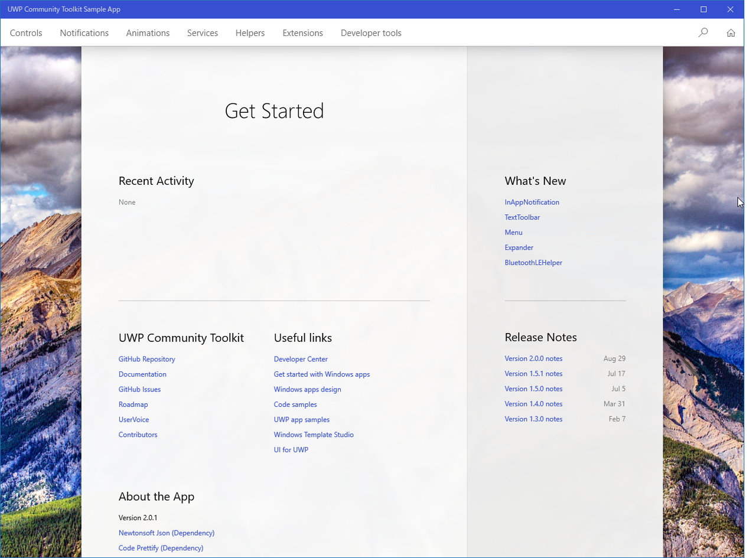Visit the GitHub Repository link
Image resolution: width=756 pixels, height=558 pixels.
click(x=146, y=359)
